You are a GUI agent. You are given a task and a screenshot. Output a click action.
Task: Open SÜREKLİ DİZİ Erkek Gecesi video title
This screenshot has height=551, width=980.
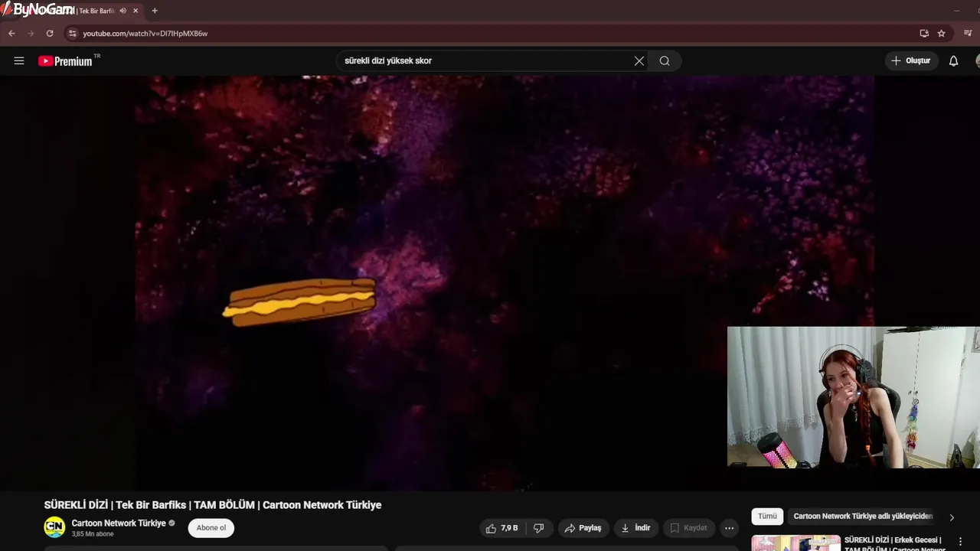894,544
